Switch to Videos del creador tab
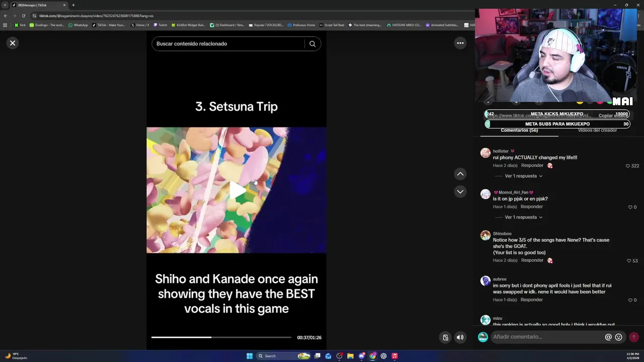The width and height of the screenshot is (644, 362). point(597,130)
